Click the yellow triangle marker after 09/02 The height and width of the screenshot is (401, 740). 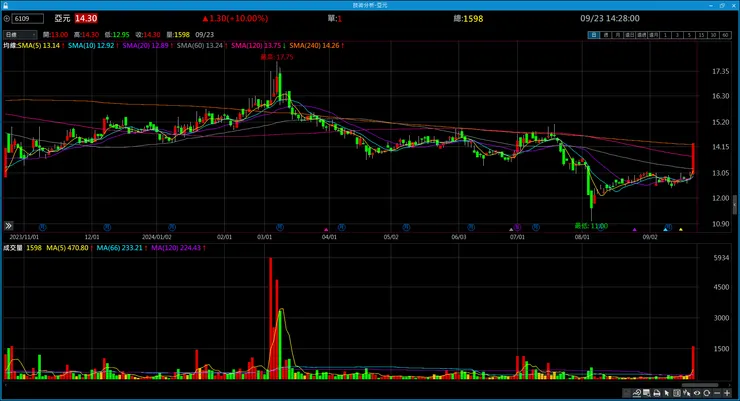[681, 229]
